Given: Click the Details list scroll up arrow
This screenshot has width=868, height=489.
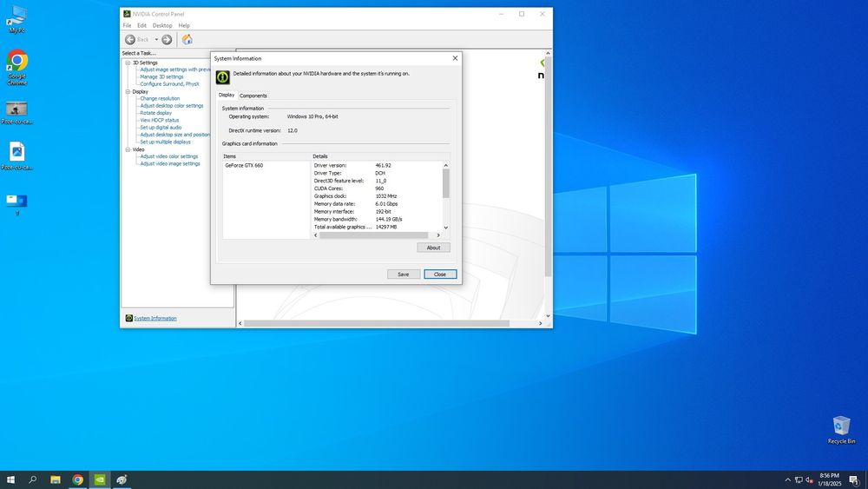Looking at the screenshot, I should pos(445,166).
